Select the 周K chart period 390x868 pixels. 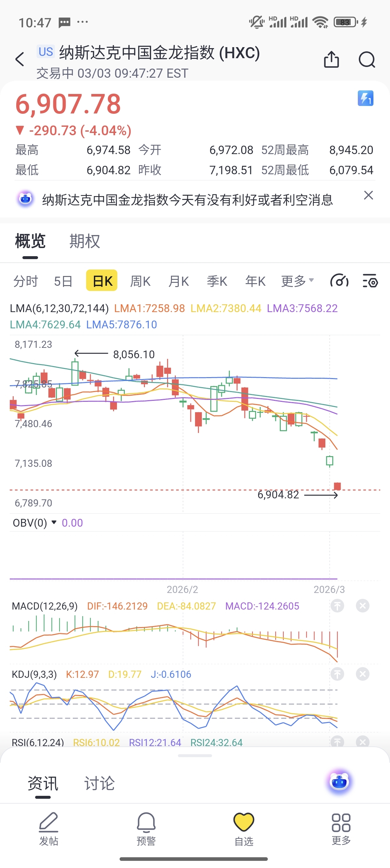[x=140, y=281]
